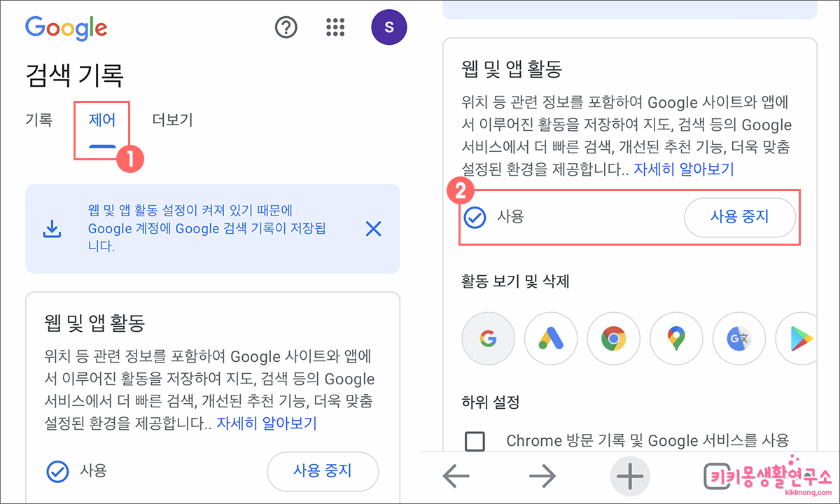840x504 pixels.
Task: Open the Google Maps activity icon
Action: 676,338
